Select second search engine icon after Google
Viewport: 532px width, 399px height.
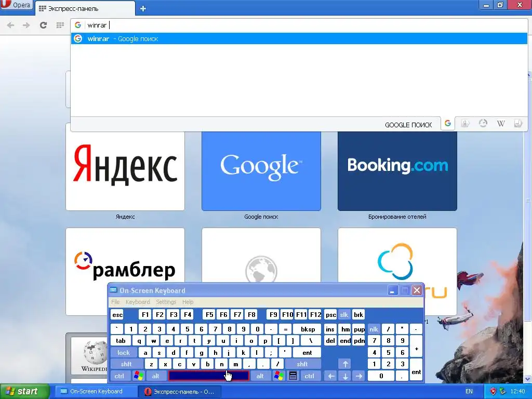click(465, 124)
